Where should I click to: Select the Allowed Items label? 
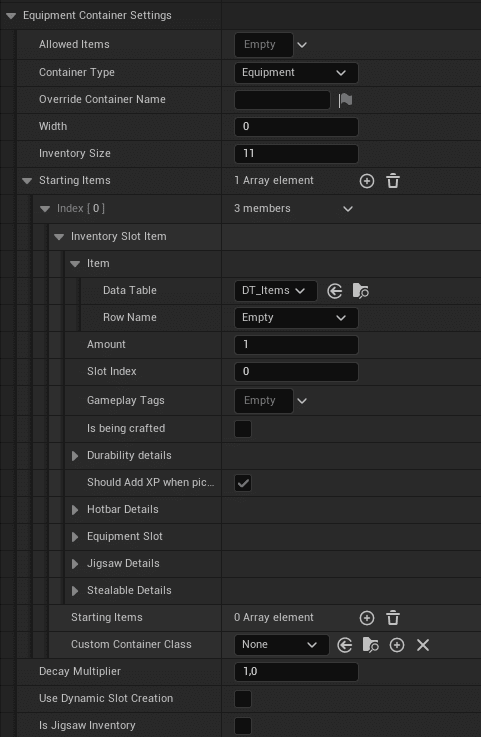(x=74, y=45)
